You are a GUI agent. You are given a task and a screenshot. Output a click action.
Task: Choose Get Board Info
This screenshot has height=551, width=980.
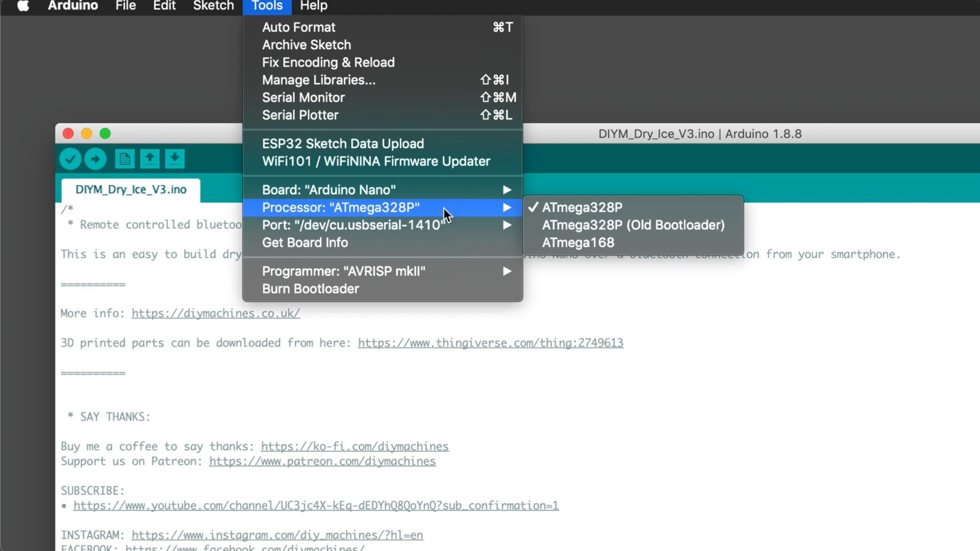tap(383, 243)
